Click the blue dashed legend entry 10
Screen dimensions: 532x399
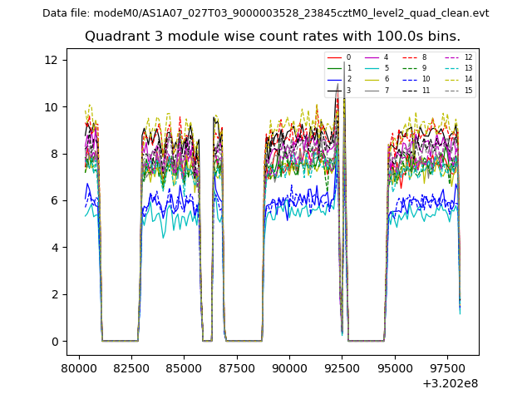point(413,79)
